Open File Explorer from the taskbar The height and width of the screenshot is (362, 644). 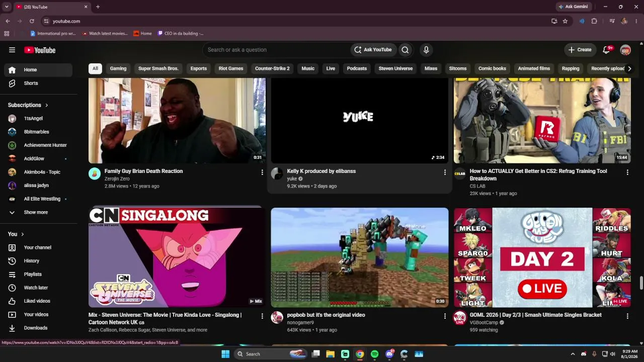click(330, 354)
